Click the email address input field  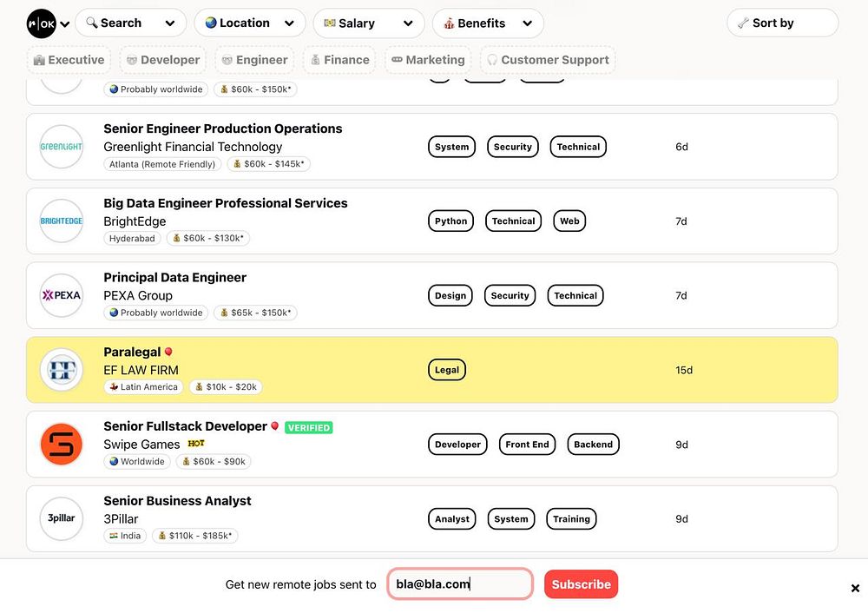pyautogui.click(x=460, y=584)
